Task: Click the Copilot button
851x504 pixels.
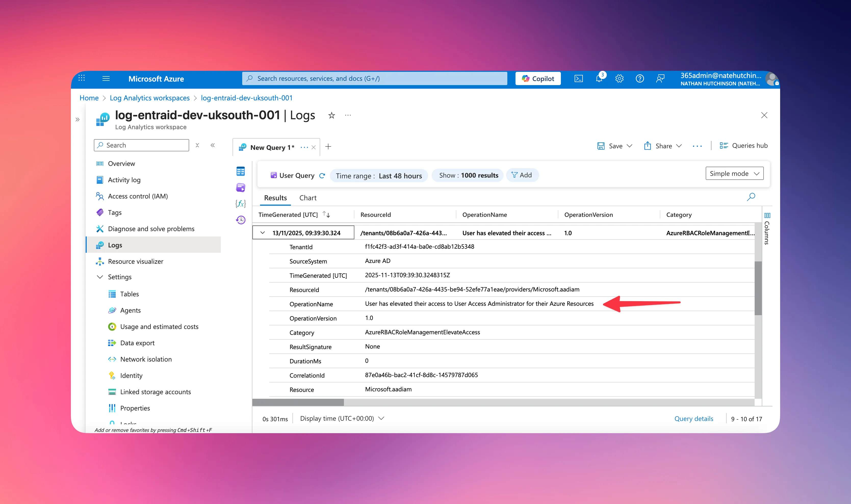Action: (538, 78)
